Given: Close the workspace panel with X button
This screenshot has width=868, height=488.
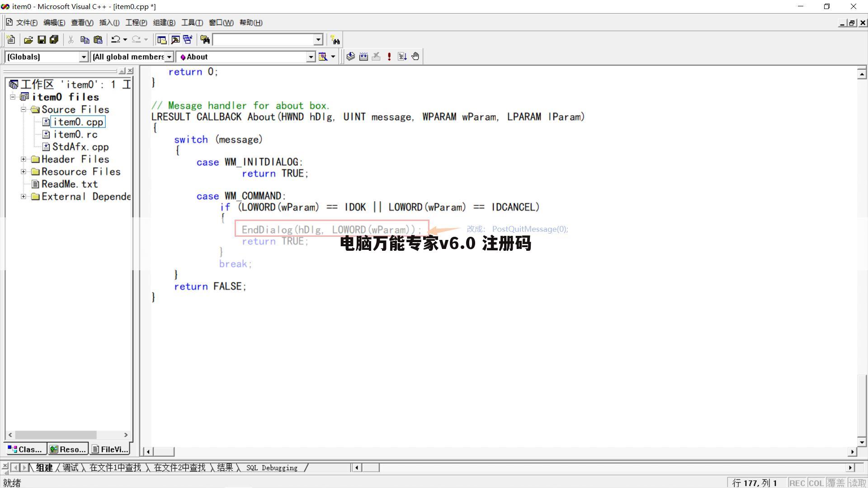Looking at the screenshot, I should (x=130, y=71).
